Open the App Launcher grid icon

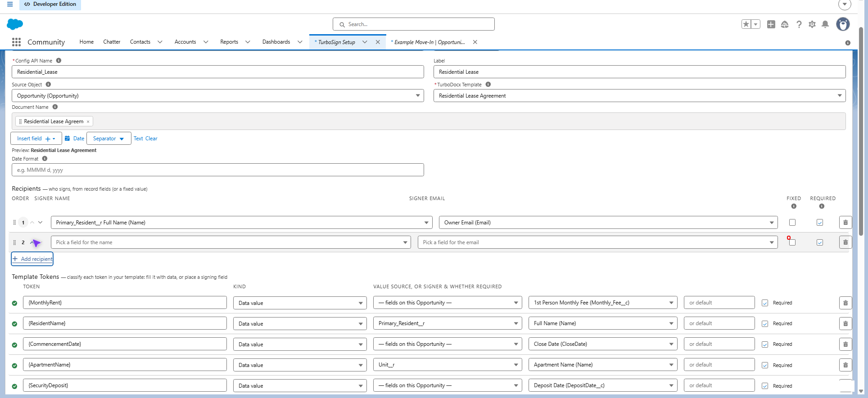(17, 42)
